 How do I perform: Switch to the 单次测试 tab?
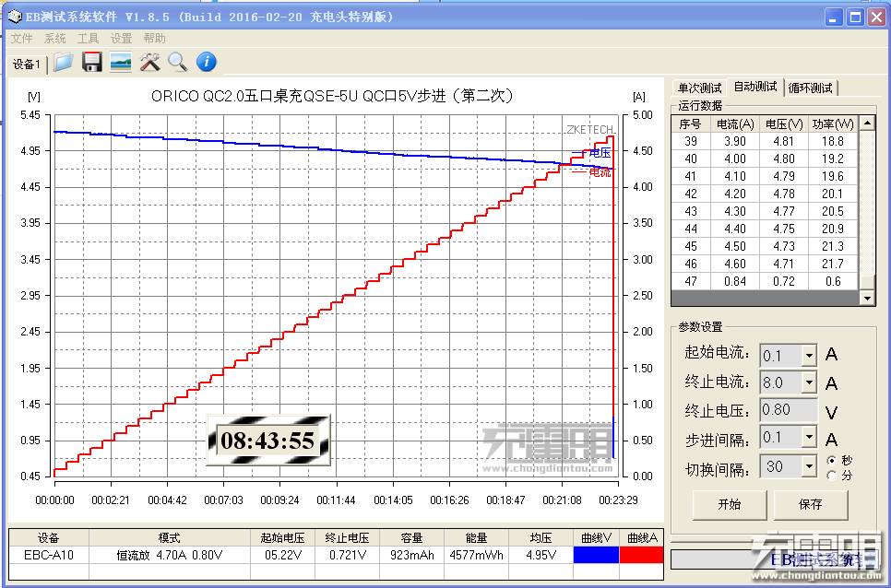(x=699, y=88)
